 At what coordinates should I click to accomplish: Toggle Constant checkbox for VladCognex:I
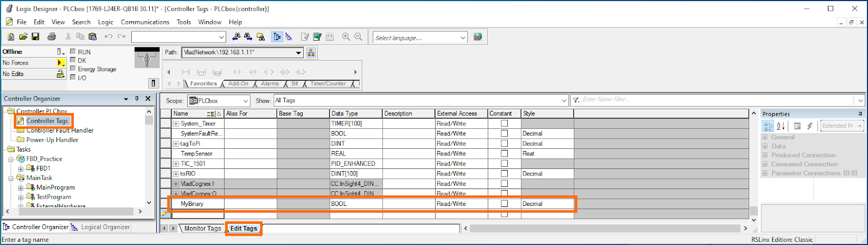click(x=504, y=184)
